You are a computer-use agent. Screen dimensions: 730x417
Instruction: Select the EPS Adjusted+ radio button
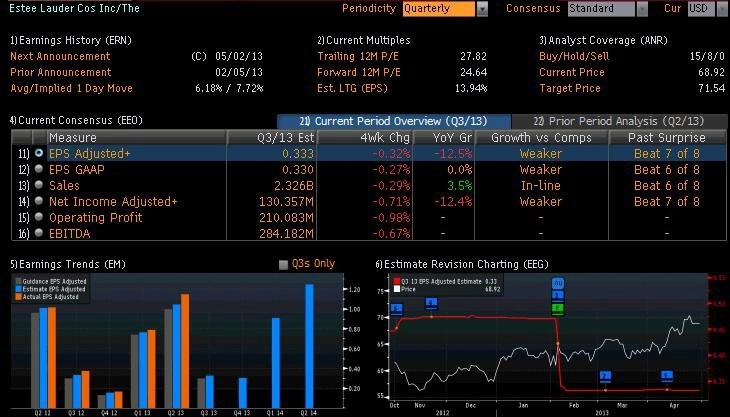(39, 153)
